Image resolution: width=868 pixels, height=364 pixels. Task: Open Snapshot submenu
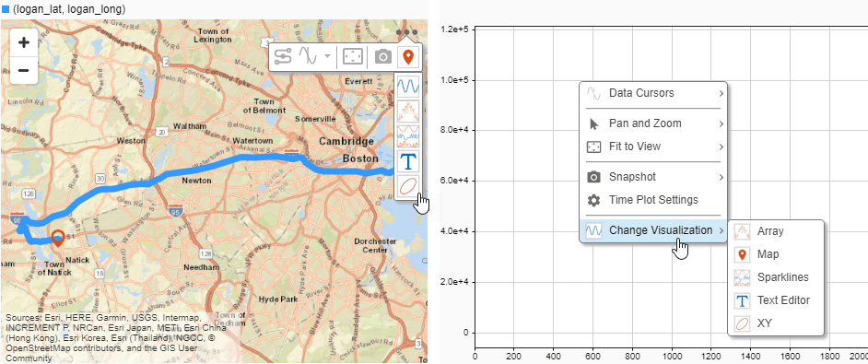click(653, 177)
